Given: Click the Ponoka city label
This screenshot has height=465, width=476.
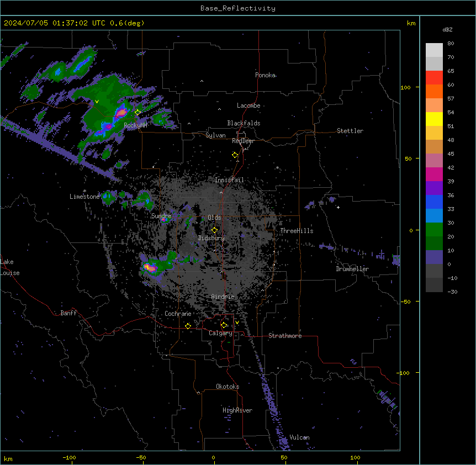Looking at the screenshot, I should [x=265, y=75].
